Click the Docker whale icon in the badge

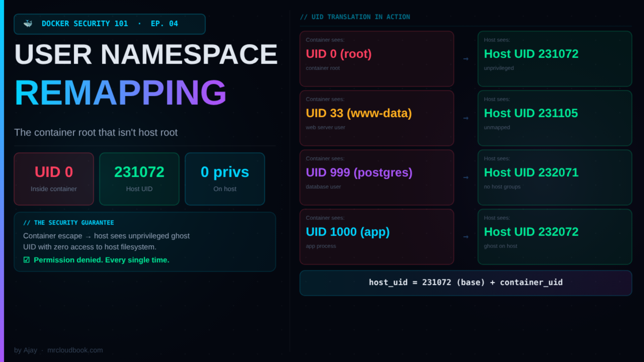coord(28,23)
